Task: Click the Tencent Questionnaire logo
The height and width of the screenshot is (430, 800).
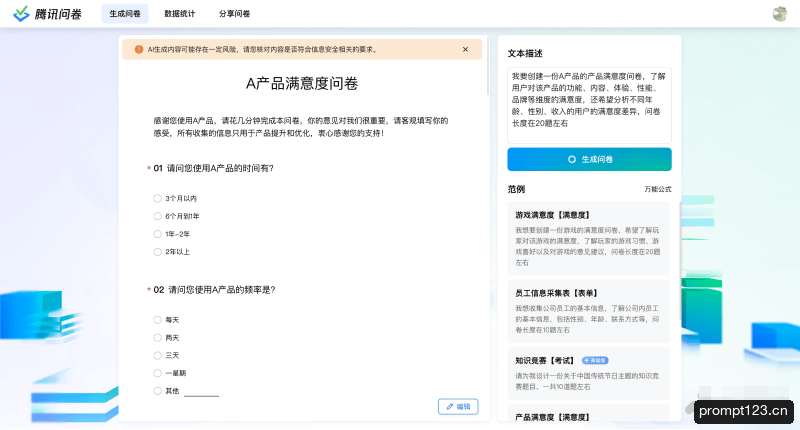Action: click(x=47, y=14)
